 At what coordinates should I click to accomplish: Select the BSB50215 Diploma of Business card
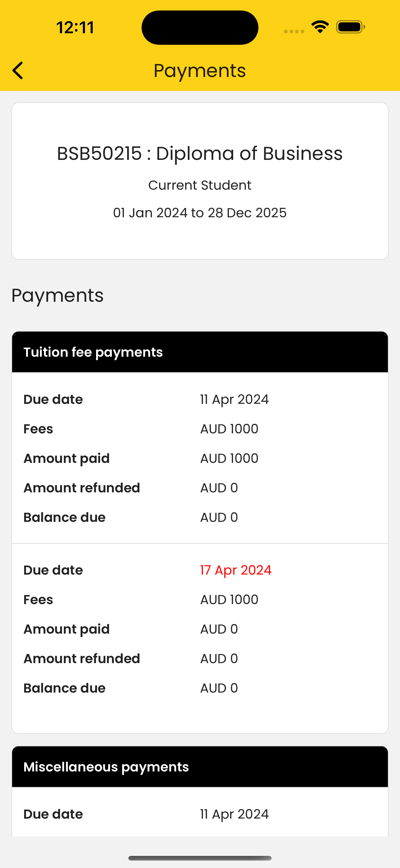[200, 181]
